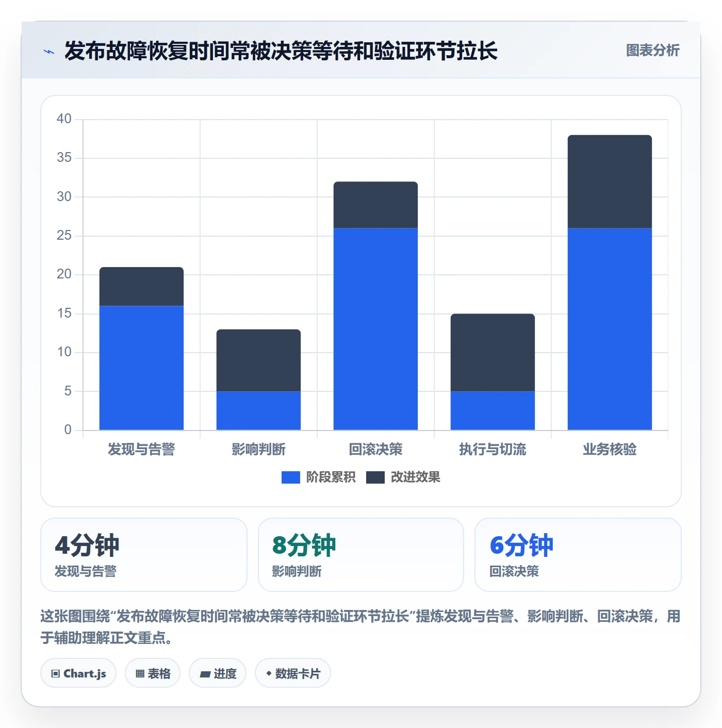
Task: Select the 数据卡片 tag chip
Action: coord(293,673)
